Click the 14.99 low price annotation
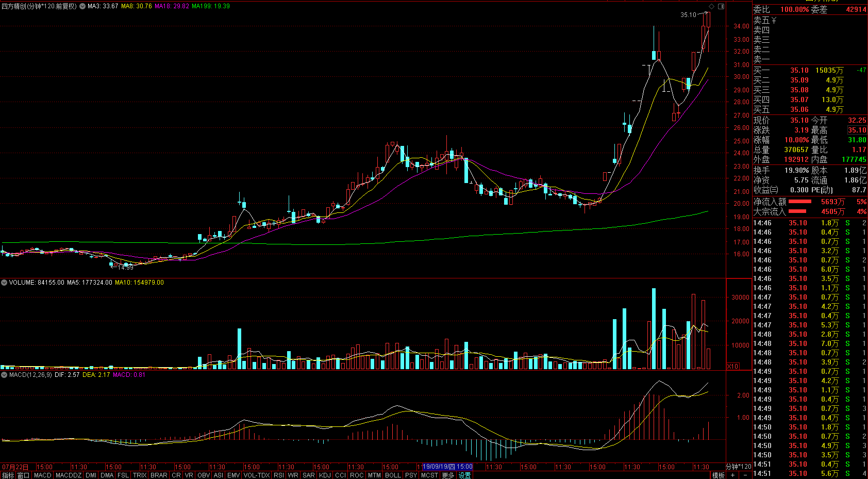The image size is (868, 479). pyautogui.click(x=126, y=267)
